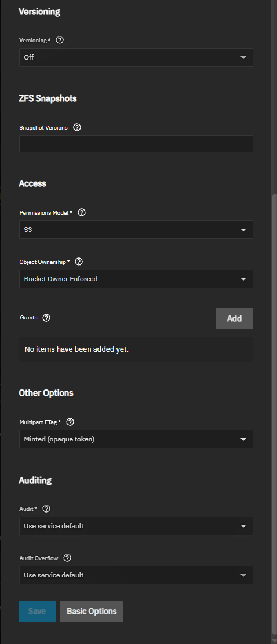Click the vertical scrollbar thumb
277x644 pixels.
[274, 415]
